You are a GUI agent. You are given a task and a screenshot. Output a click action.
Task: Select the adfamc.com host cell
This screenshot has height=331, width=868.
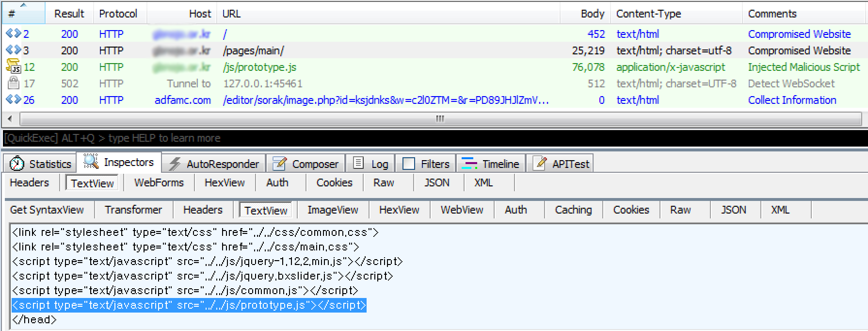tap(183, 100)
